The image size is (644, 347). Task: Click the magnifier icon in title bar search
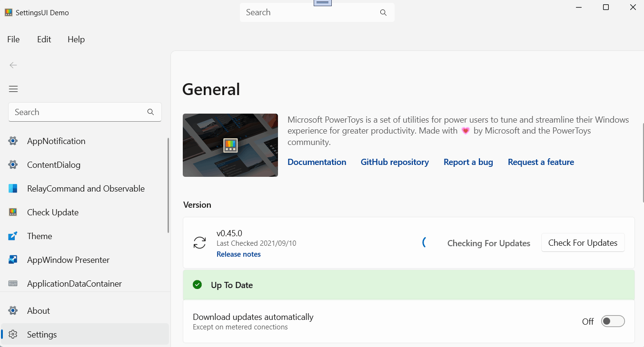point(383,13)
